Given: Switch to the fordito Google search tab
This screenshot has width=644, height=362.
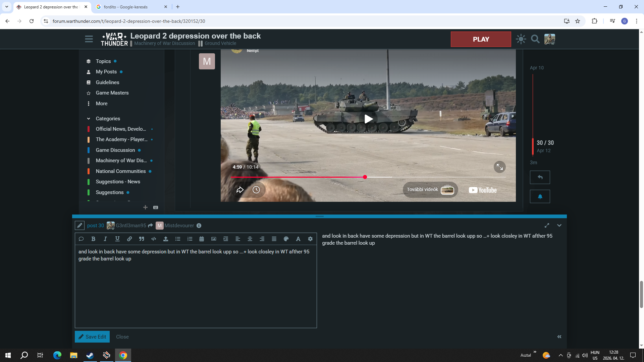Looking at the screenshot, I should pyautogui.click(x=126, y=7).
